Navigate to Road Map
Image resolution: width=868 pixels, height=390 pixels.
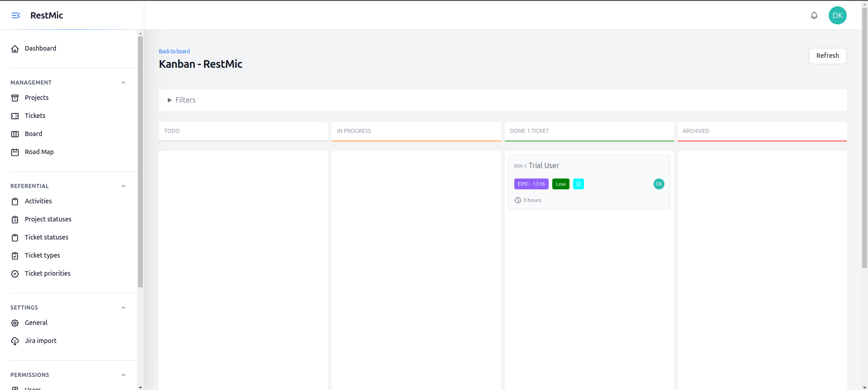tap(39, 152)
